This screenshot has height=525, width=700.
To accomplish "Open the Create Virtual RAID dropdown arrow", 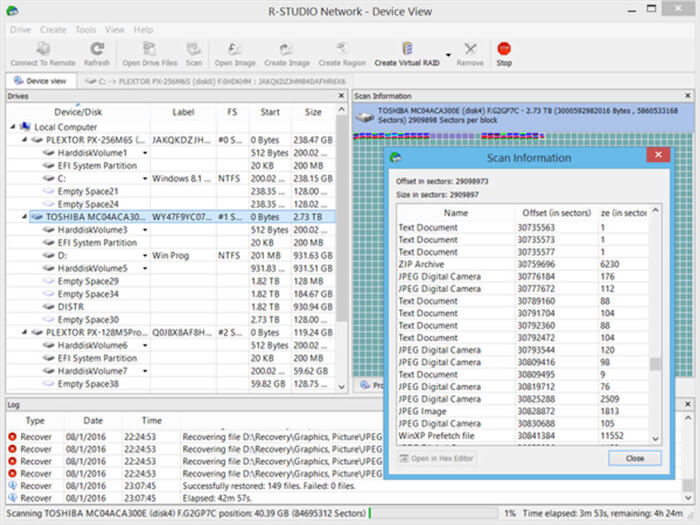I will [448, 55].
